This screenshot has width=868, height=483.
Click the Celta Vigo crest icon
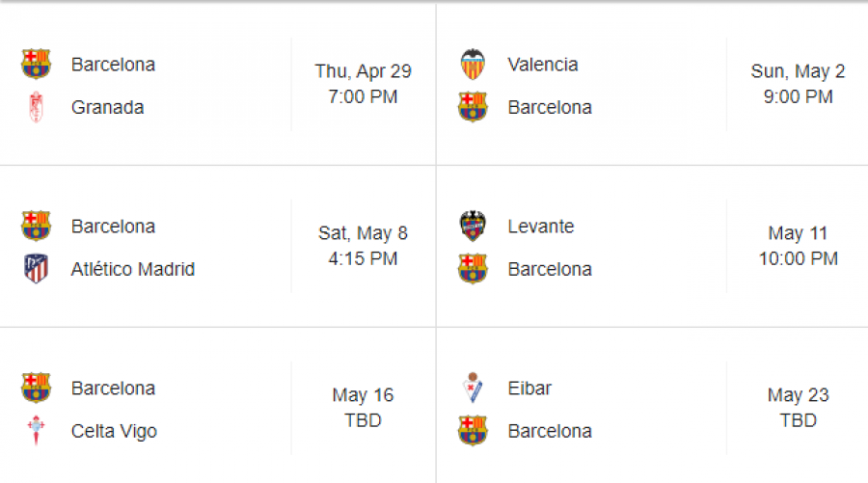point(36,430)
